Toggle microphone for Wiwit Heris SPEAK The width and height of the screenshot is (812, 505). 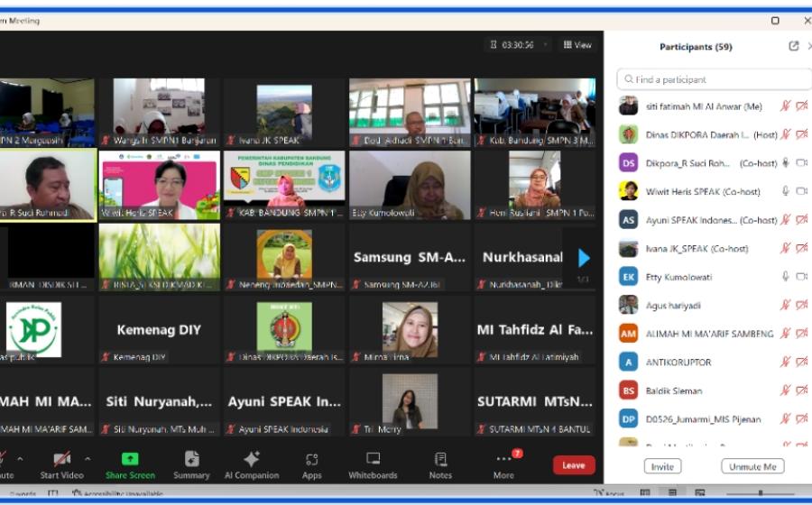coord(786,191)
